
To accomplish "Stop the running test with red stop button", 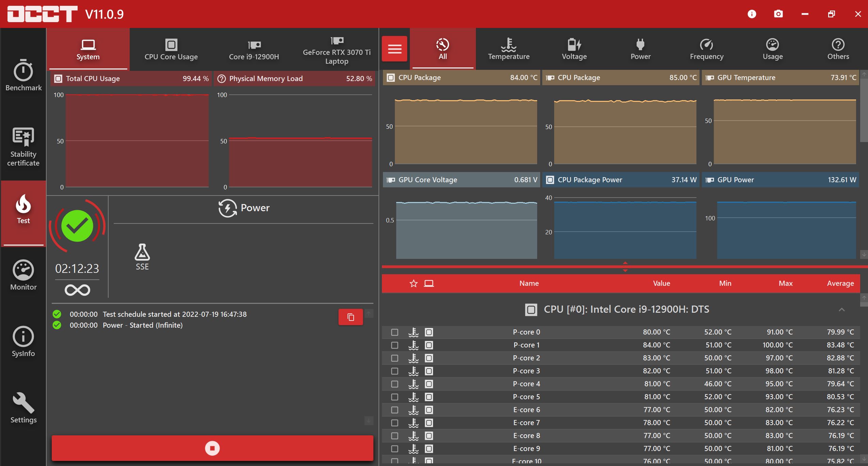I will (212, 448).
